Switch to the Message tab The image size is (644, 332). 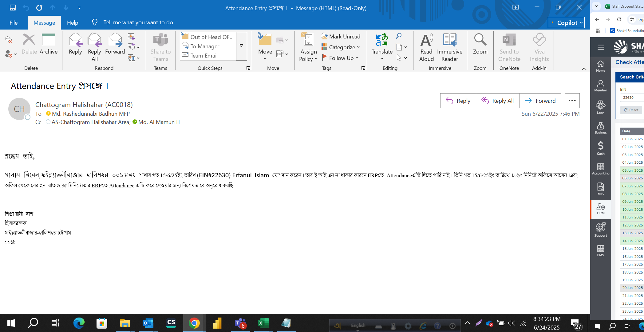(44, 22)
